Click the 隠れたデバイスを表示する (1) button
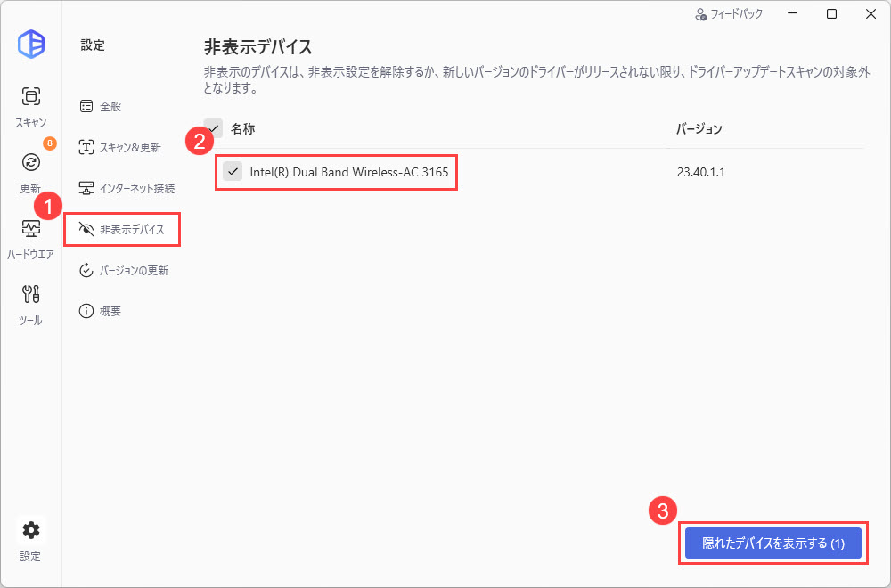 tap(772, 543)
